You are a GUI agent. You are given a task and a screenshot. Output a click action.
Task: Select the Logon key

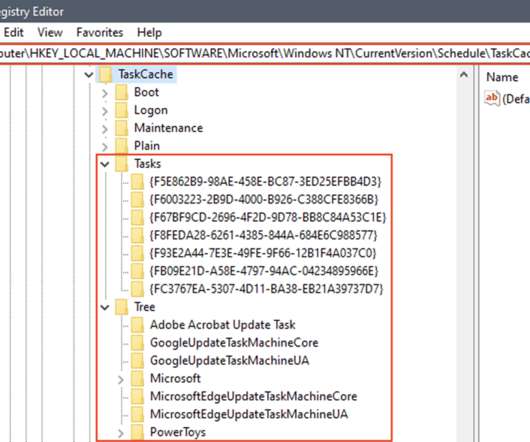151,110
